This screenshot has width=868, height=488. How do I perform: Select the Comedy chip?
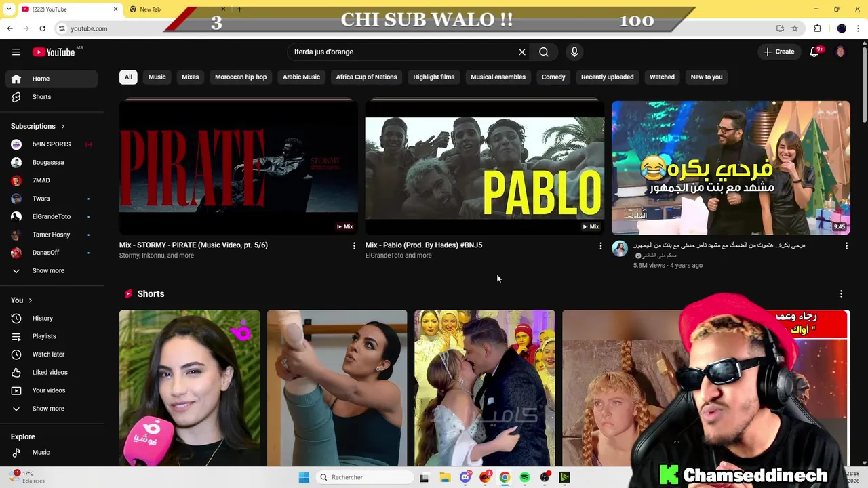click(553, 77)
